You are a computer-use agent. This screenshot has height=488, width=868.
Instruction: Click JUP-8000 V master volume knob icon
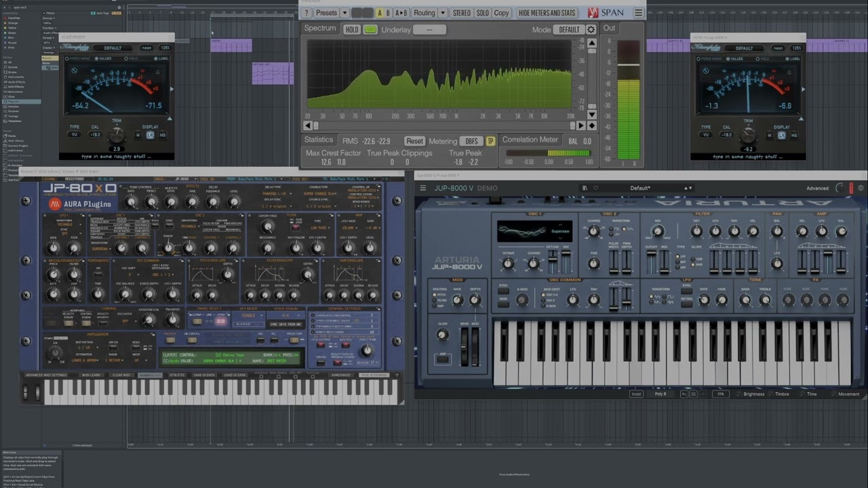[841, 188]
